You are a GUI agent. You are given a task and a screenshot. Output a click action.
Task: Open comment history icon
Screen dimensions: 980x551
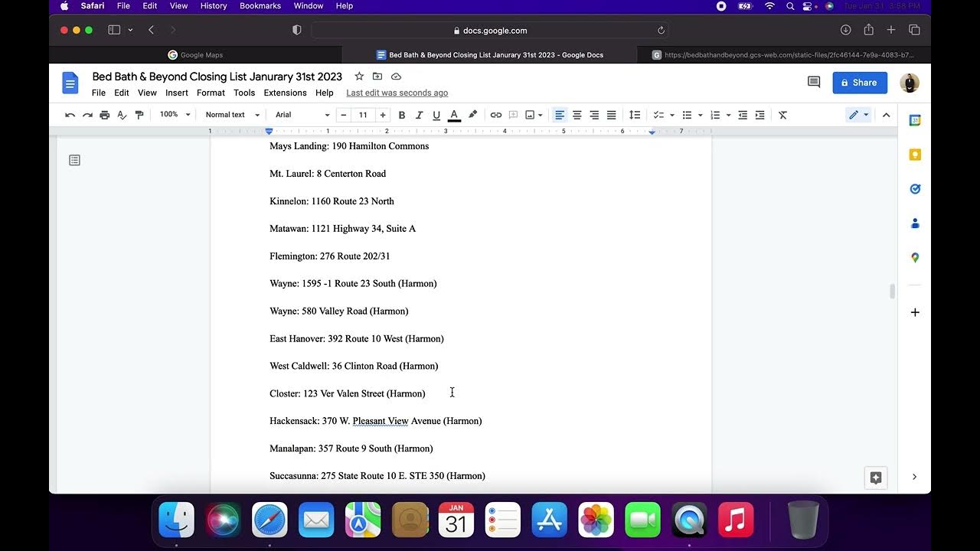[x=814, y=82]
